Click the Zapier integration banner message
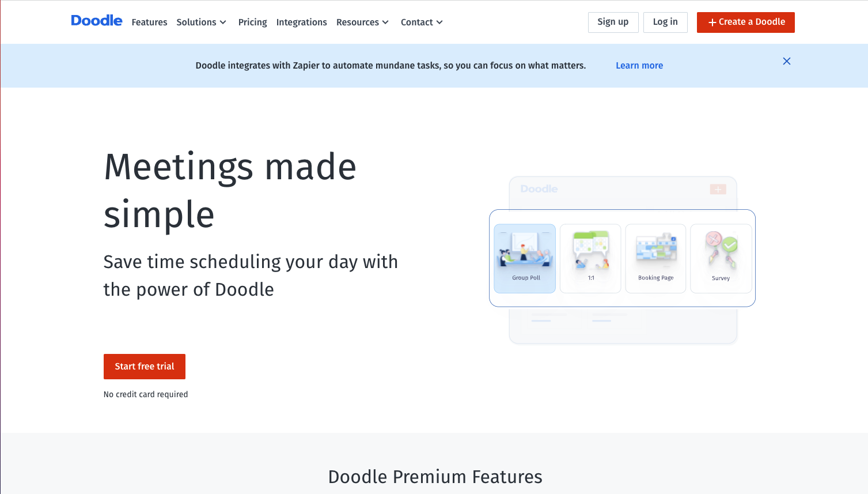Screen dimensions: 868x494 (391, 66)
